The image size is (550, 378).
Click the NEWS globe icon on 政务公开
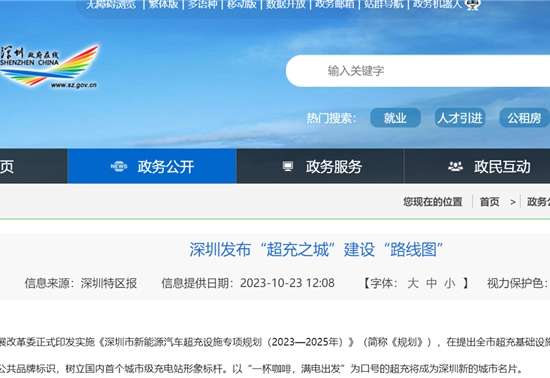coord(119,166)
